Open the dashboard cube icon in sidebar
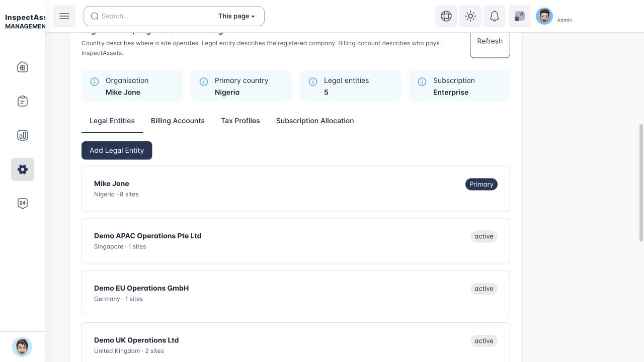644x362 pixels. tap(23, 67)
